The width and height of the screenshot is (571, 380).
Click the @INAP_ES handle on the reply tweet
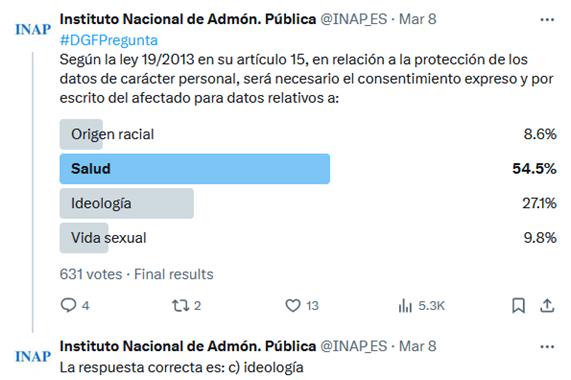[353, 346]
